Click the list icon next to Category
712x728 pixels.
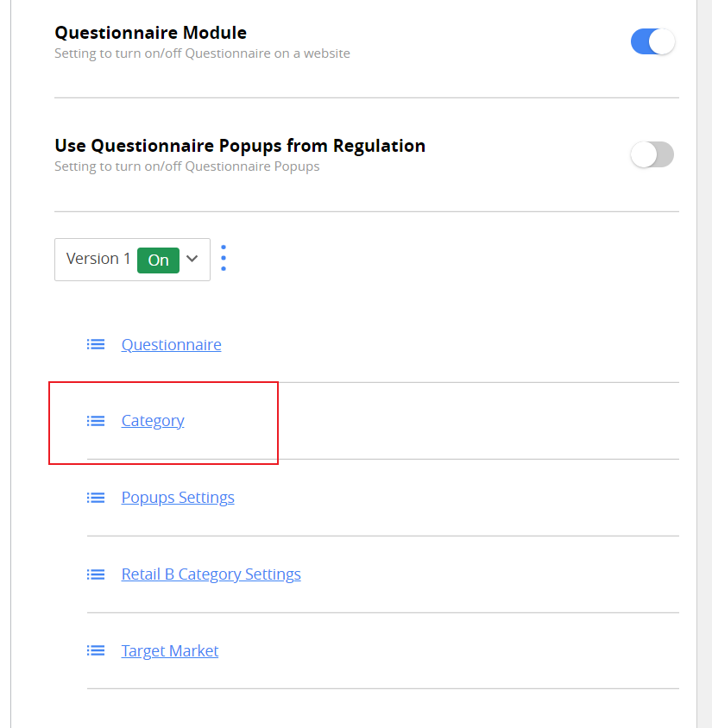tap(96, 420)
